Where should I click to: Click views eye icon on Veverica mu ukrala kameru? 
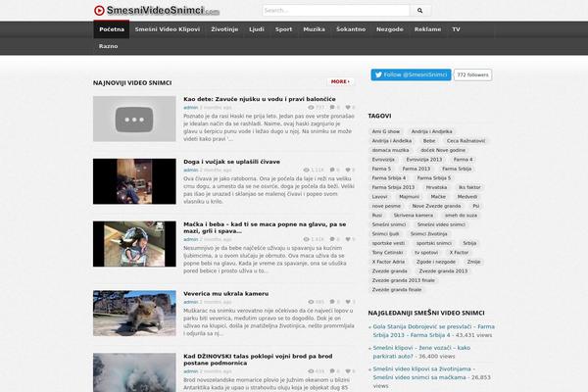311,302
